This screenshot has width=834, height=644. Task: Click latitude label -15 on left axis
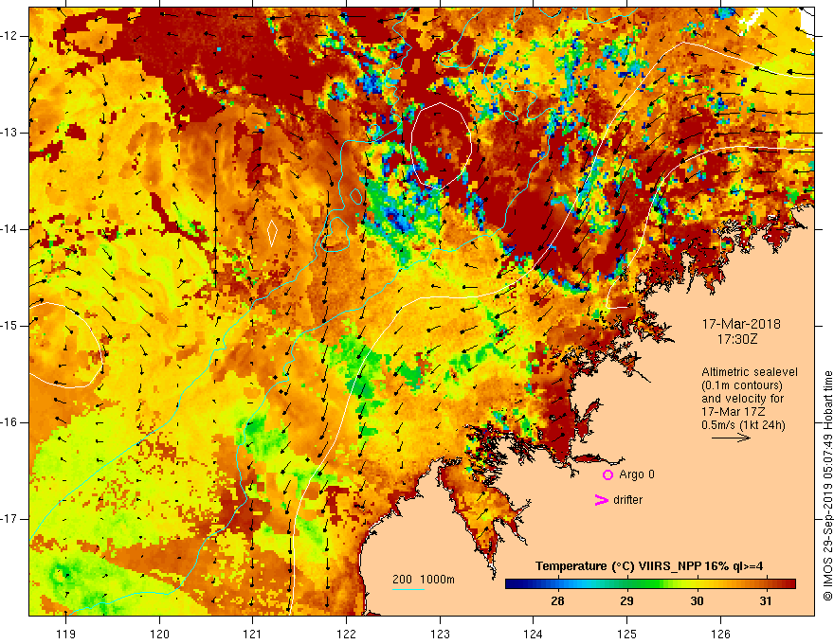pos(9,326)
